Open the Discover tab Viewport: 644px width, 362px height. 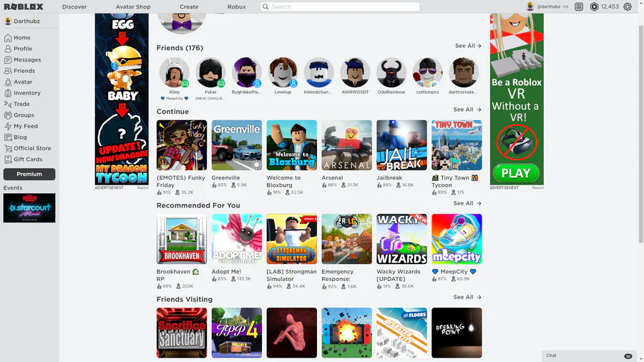74,7
